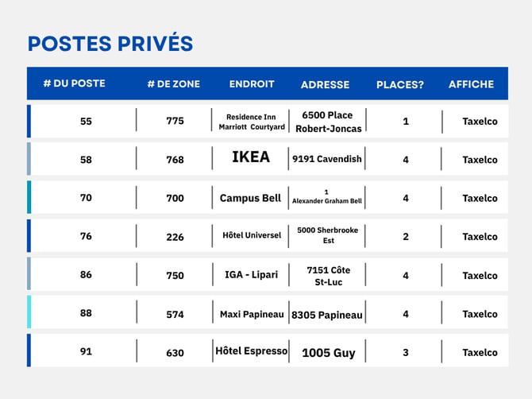Select address 6500 Place Robert-Joncas
The width and height of the screenshot is (532, 399).
click(x=328, y=122)
